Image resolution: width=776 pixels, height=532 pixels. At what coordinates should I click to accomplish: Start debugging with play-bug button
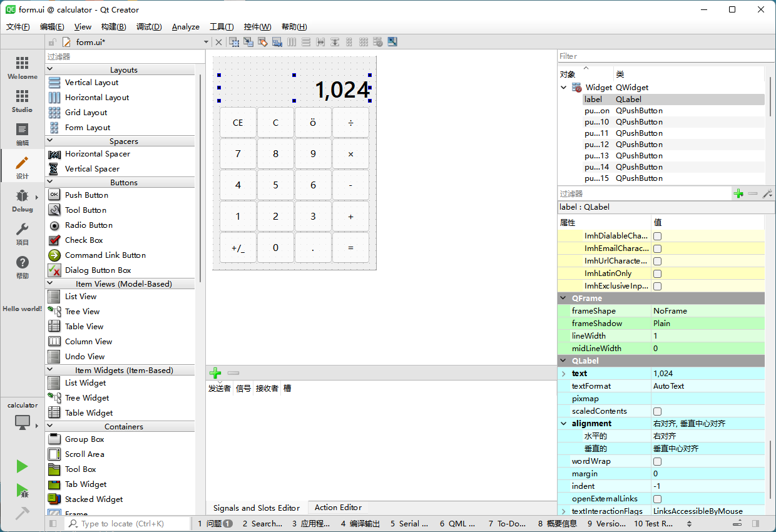(22, 490)
